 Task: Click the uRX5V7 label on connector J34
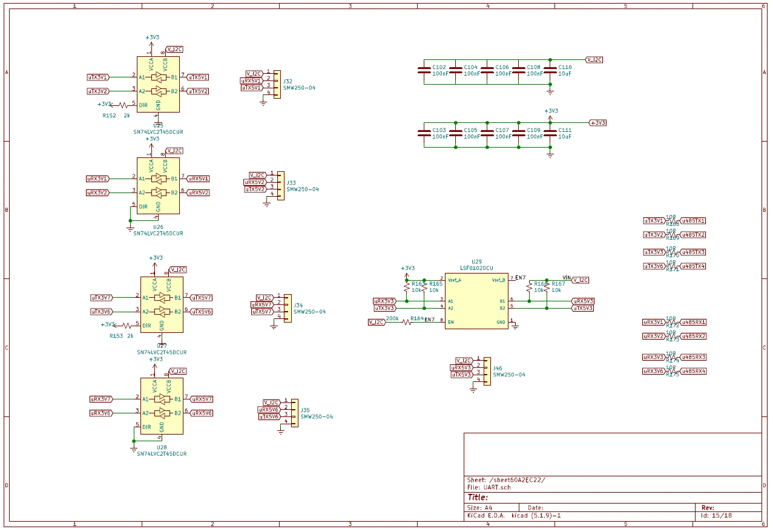(x=262, y=304)
